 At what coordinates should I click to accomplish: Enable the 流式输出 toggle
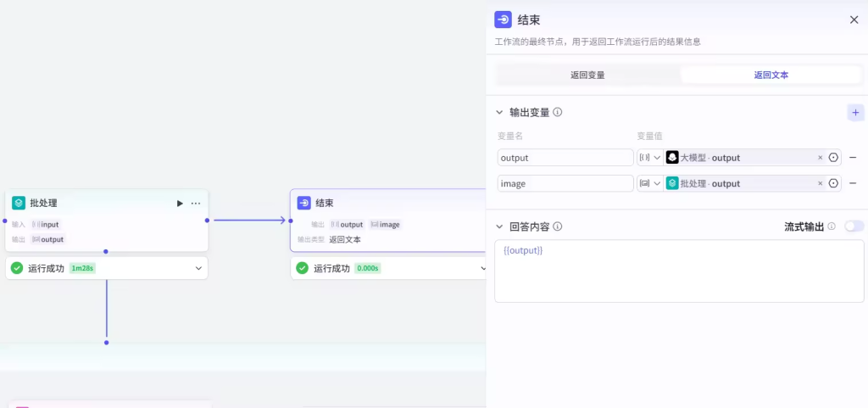854,226
